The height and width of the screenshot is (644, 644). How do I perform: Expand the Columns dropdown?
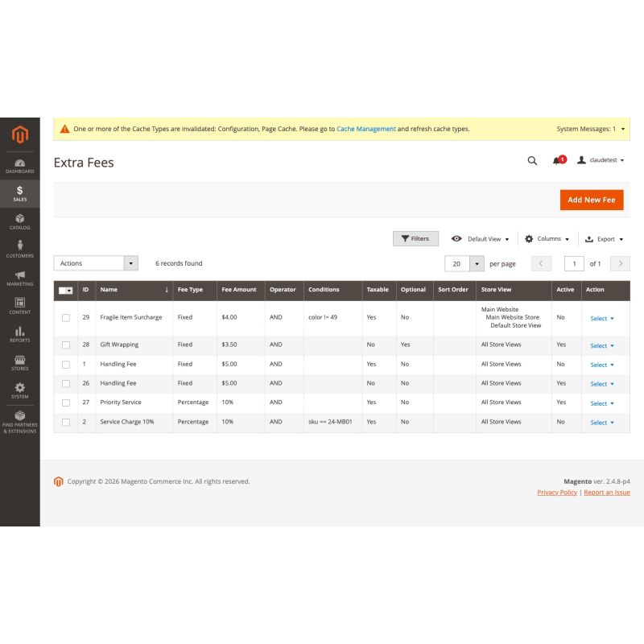tap(547, 238)
